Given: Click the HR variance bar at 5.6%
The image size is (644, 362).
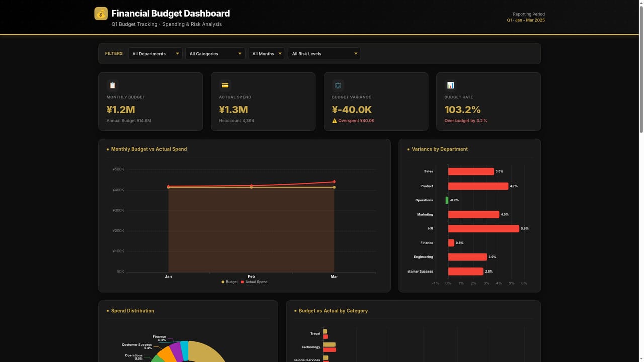Looking at the screenshot, I should pos(484,229).
